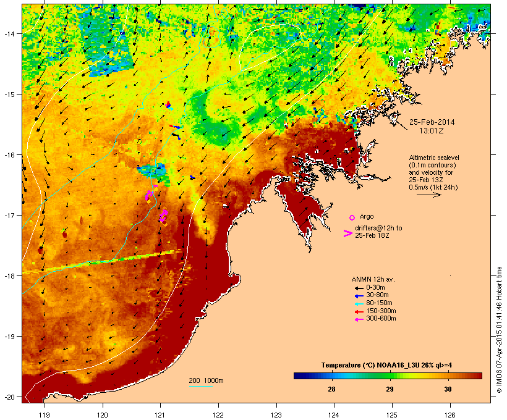507x420 pixels.
Task: Click the -20 latitude axis label
Action: point(9,397)
